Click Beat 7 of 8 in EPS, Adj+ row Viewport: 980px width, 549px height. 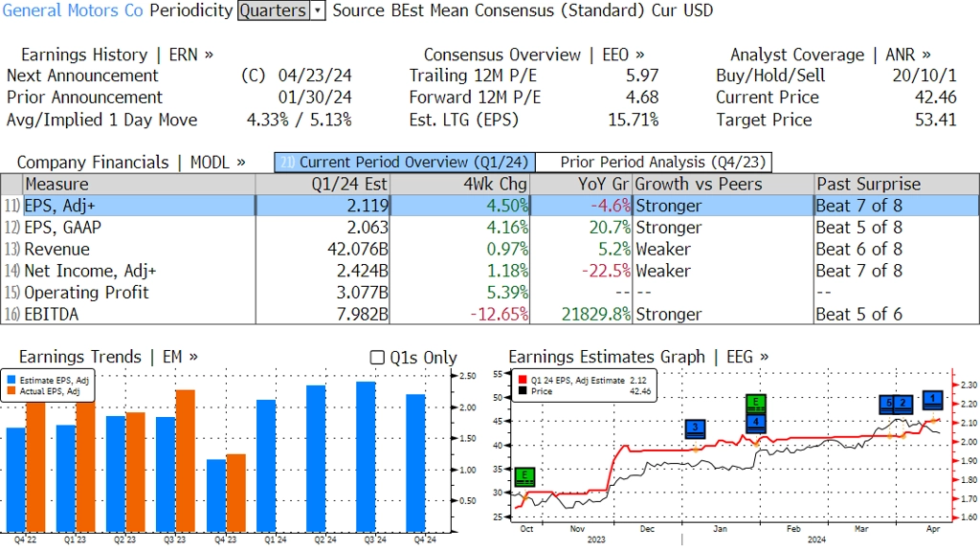click(858, 206)
